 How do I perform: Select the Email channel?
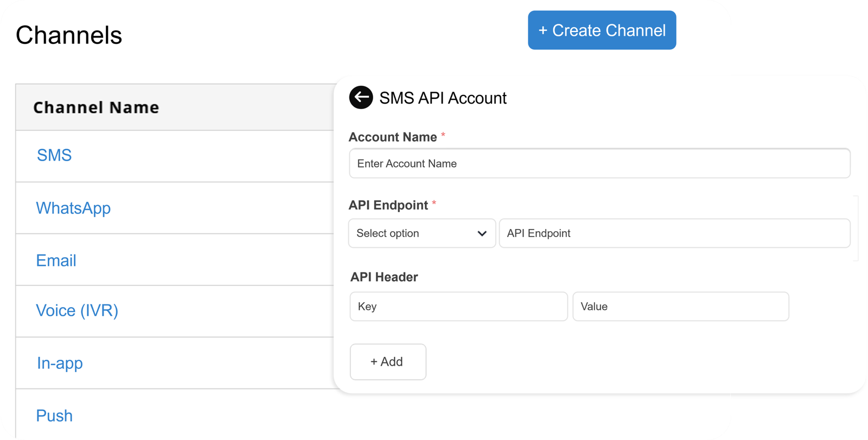tap(56, 260)
